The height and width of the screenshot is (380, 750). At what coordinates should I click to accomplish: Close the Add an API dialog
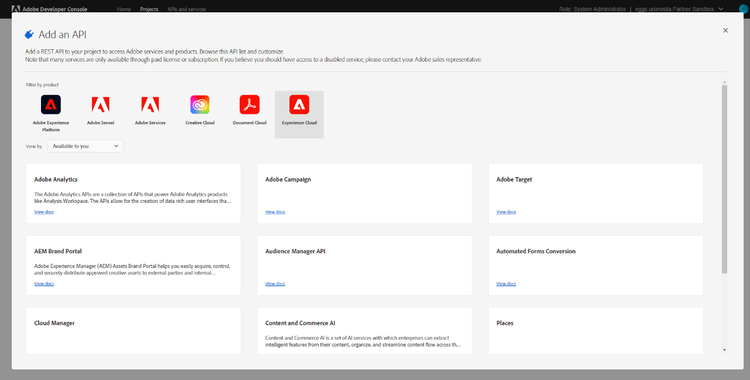point(725,31)
